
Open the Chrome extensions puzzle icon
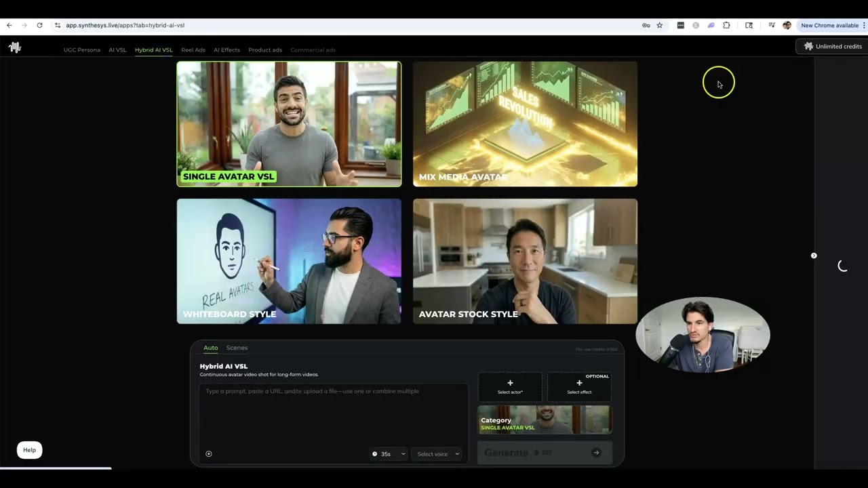pos(726,25)
